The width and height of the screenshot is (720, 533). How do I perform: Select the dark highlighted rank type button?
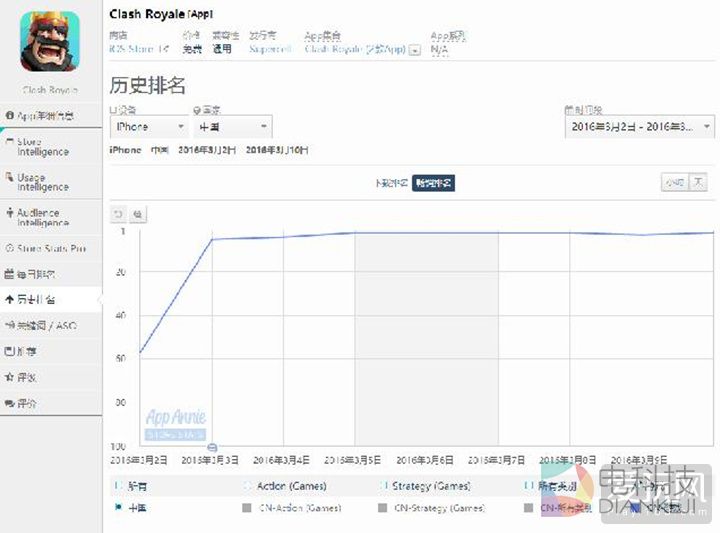click(433, 183)
